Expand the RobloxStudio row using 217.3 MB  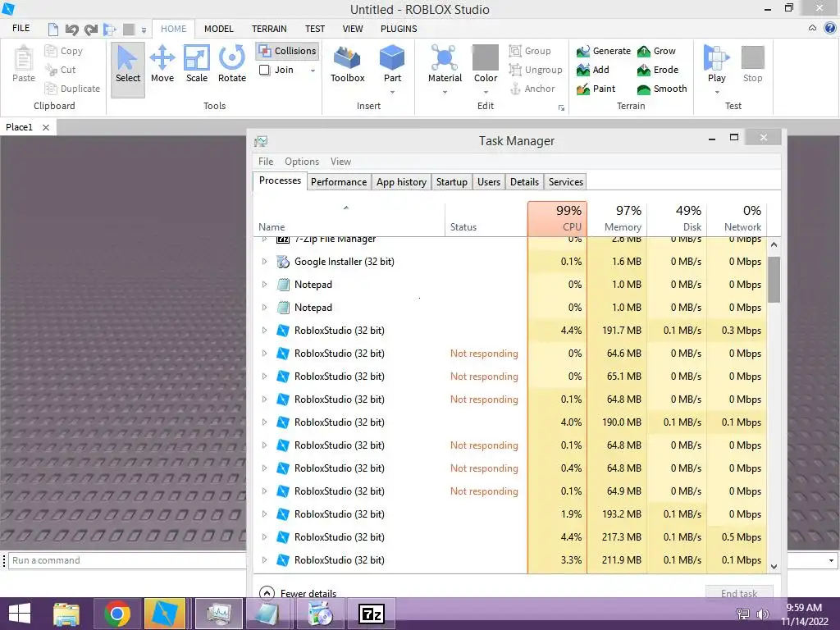pos(264,537)
